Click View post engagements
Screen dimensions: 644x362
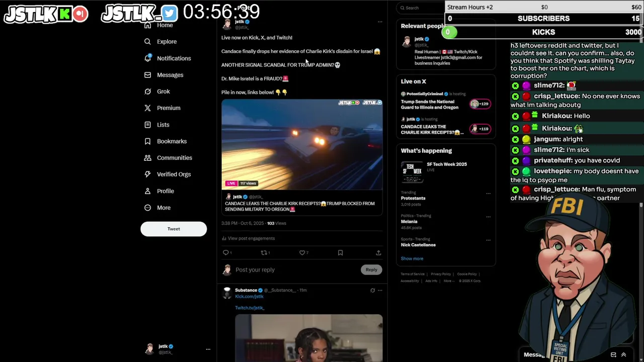(251, 238)
